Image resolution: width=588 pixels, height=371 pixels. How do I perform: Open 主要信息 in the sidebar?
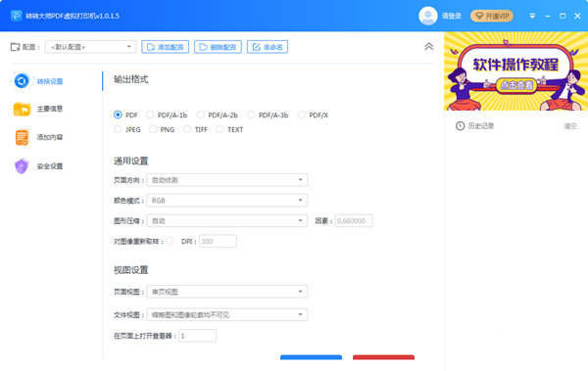pyautogui.click(x=38, y=109)
